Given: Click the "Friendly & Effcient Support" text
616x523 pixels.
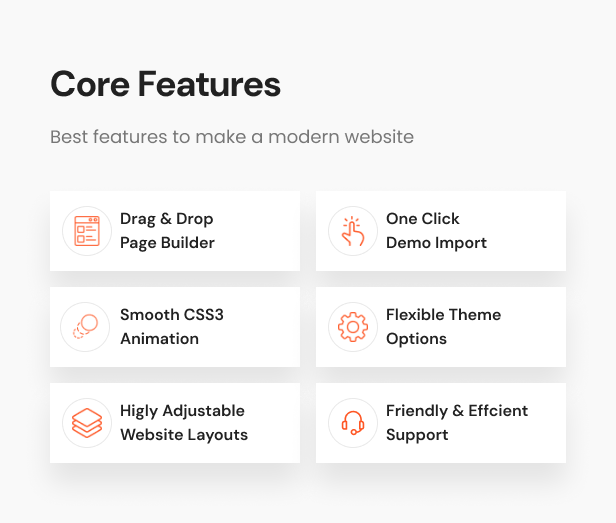Looking at the screenshot, I should 456,423.
